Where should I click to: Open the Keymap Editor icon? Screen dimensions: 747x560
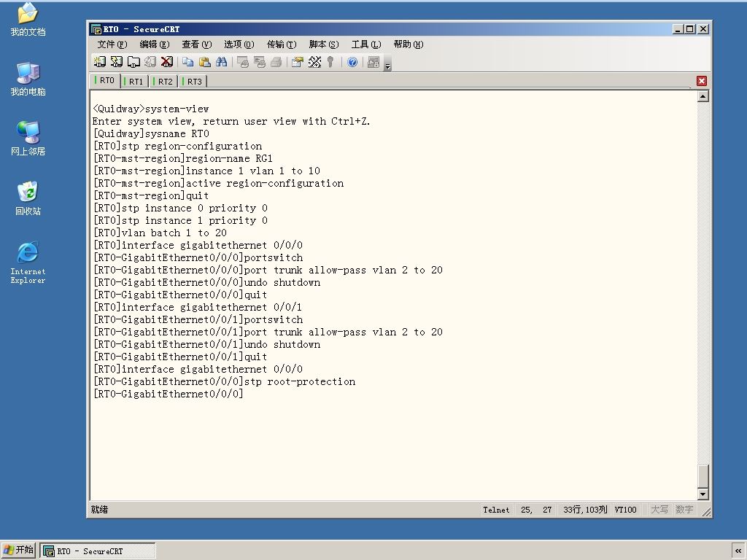314,62
